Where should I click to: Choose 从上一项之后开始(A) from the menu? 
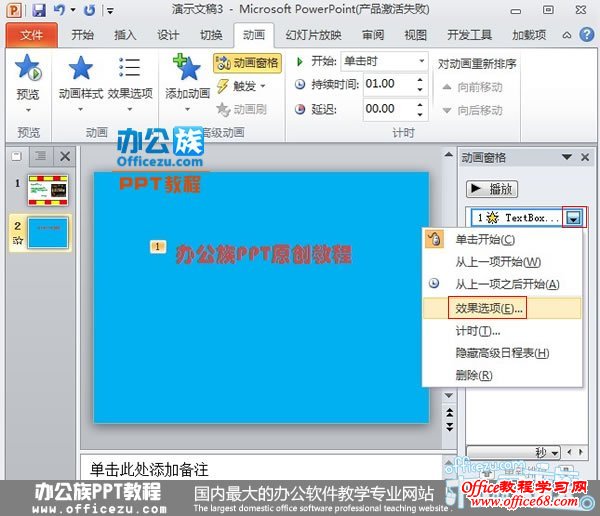tap(502, 284)
